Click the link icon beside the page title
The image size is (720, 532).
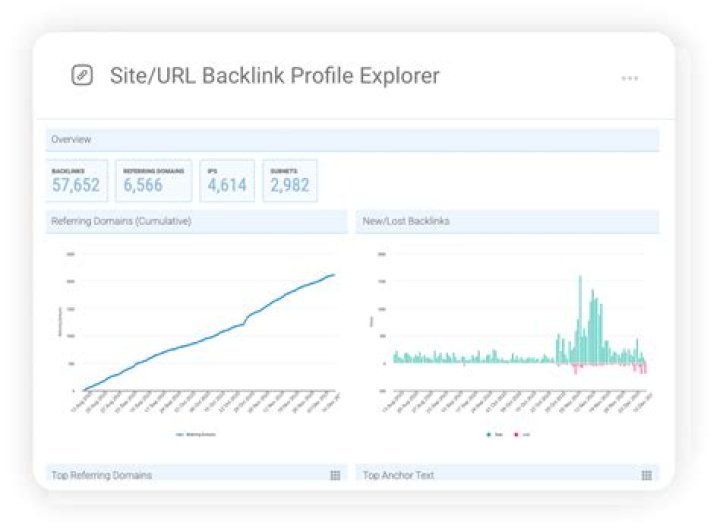82,75
